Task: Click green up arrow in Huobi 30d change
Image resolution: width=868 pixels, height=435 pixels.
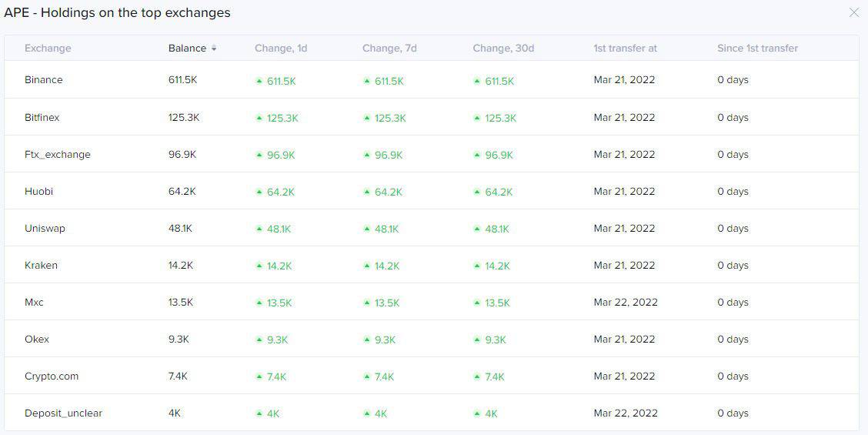Action: (477, 192)
